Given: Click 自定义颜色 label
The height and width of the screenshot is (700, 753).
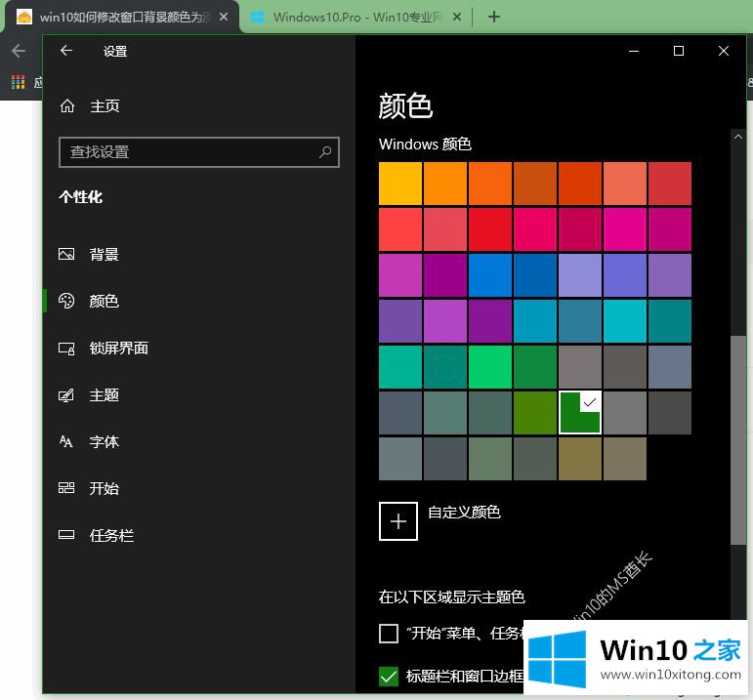Looking at the screenshot, I should tap(464, 513).
